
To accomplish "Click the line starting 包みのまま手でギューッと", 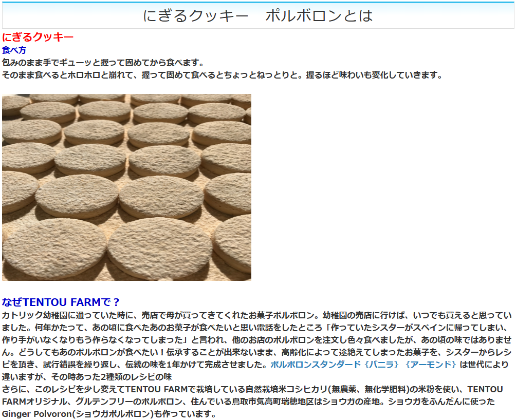I will (x=103, y=63).
